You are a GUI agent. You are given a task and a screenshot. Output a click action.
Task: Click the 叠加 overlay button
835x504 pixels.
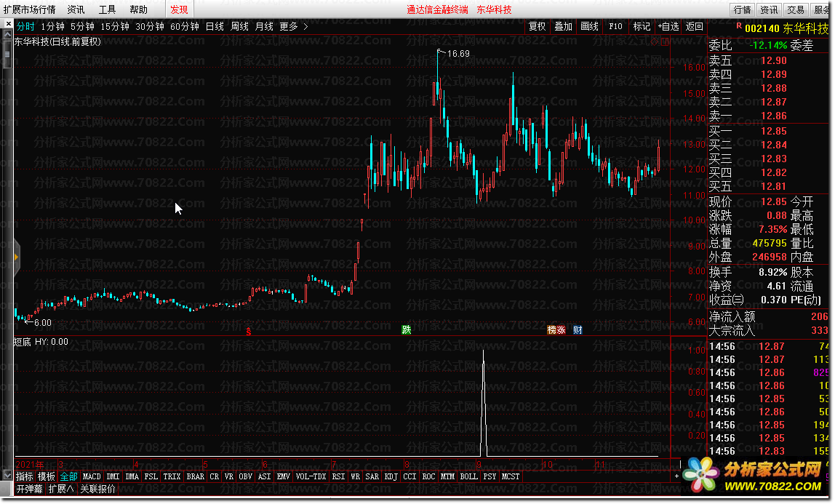coord(564,26)
